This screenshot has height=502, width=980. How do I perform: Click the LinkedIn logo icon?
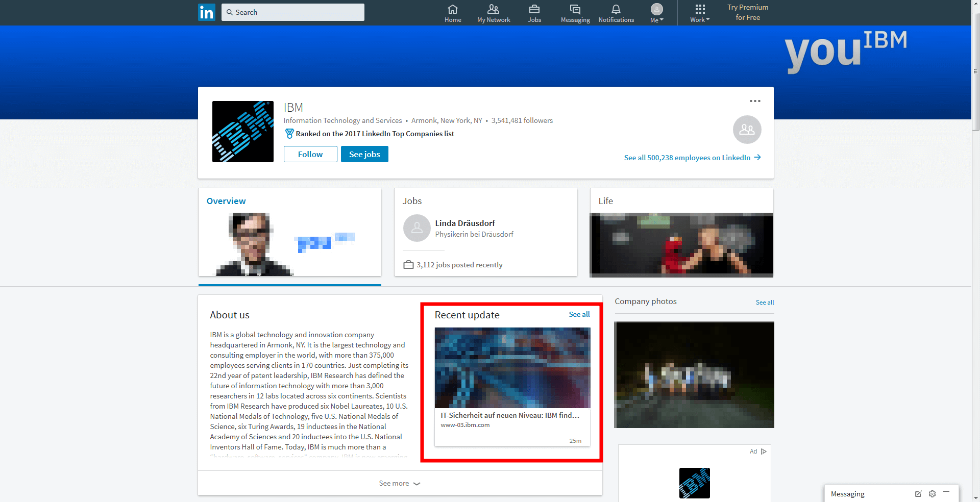pyautogui.click(x=206, y=12)
